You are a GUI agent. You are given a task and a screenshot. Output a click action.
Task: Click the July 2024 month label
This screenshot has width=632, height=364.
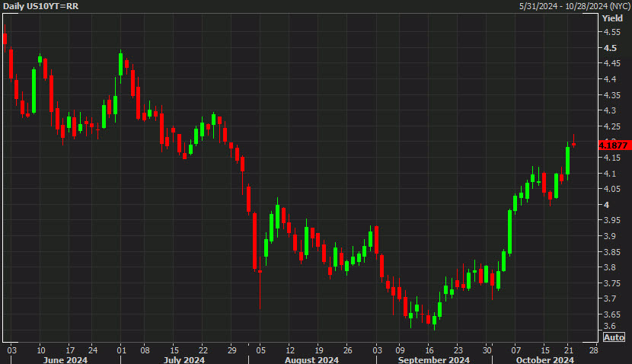click(x=183, y=359)
